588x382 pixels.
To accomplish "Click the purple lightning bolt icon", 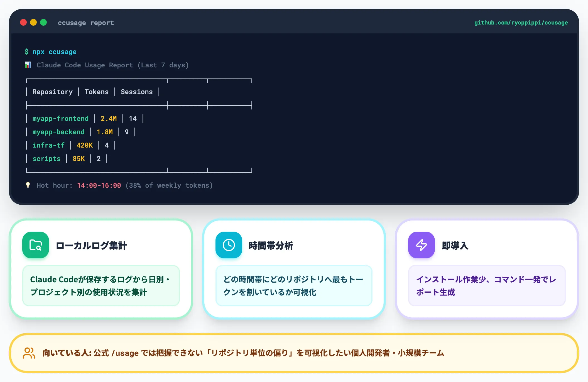I will click(x=422, y=245).
